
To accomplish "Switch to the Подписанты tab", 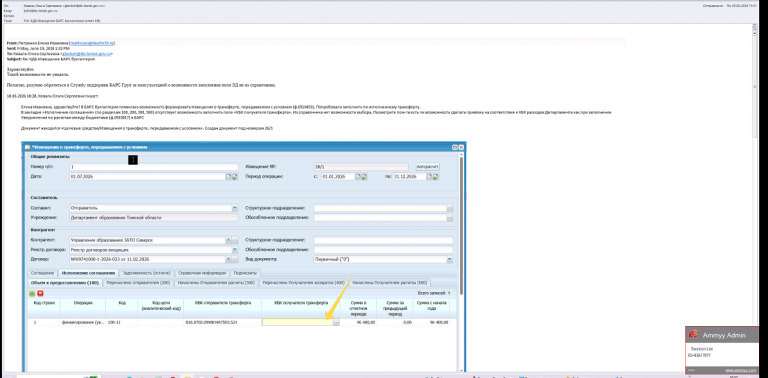I will 245,273.
